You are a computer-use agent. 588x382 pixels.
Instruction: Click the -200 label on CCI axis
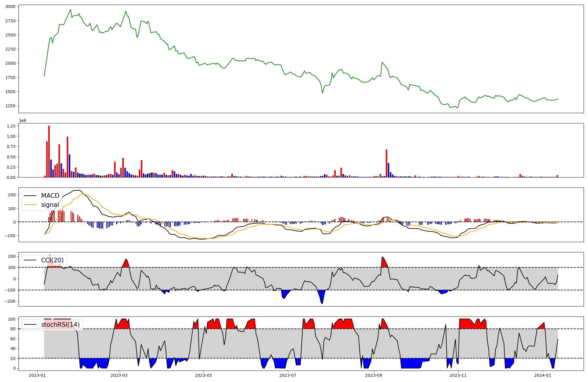[11, 301]
